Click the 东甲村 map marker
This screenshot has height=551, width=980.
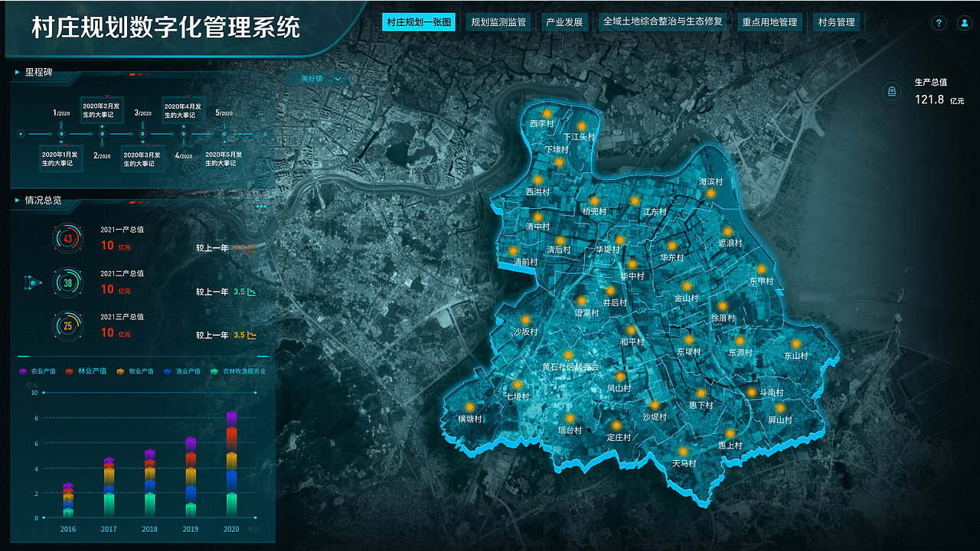(x=761, y=269)
